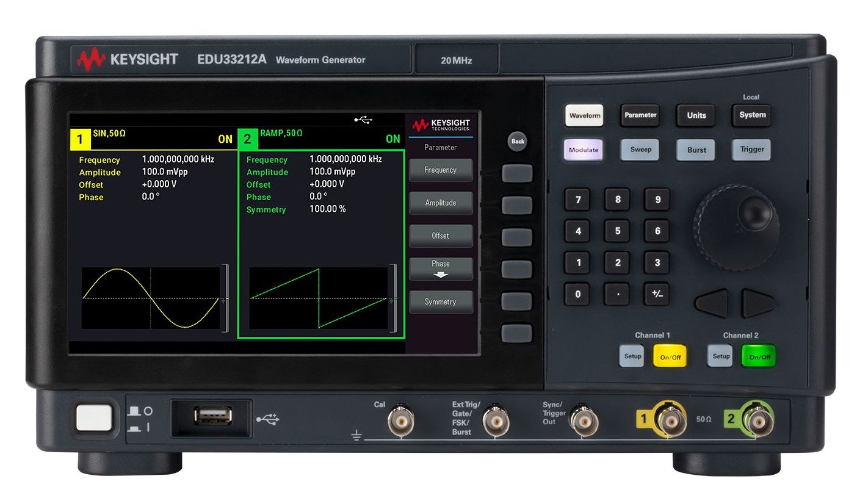Tap number key 0 on keypad

click(x=578, y=294)
